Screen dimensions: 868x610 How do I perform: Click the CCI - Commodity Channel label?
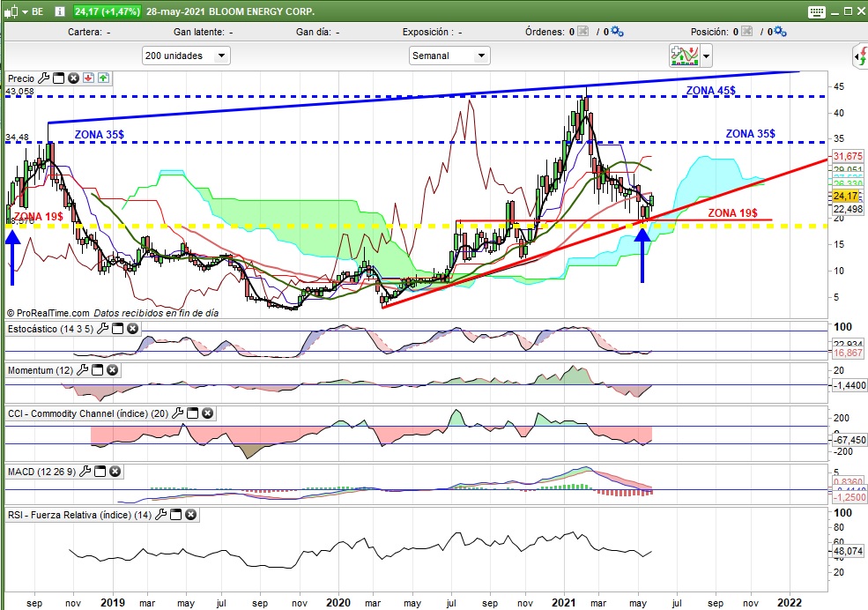tap(88, 413)
